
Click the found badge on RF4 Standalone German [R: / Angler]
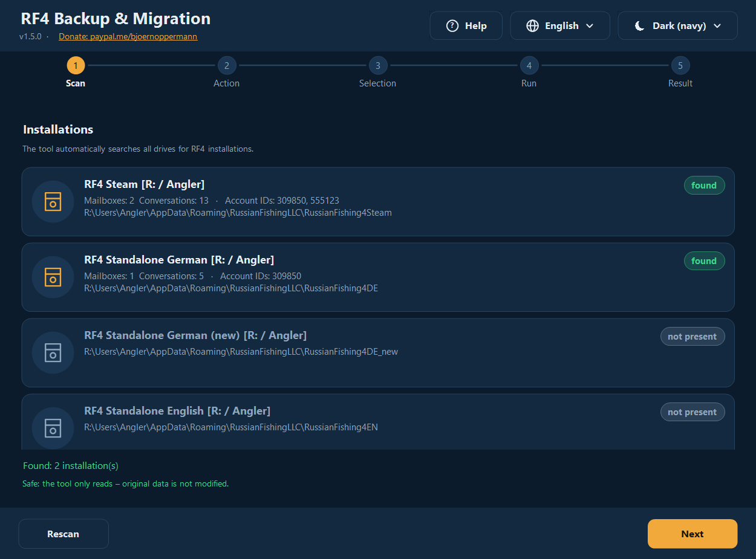(x=704, y=261)
